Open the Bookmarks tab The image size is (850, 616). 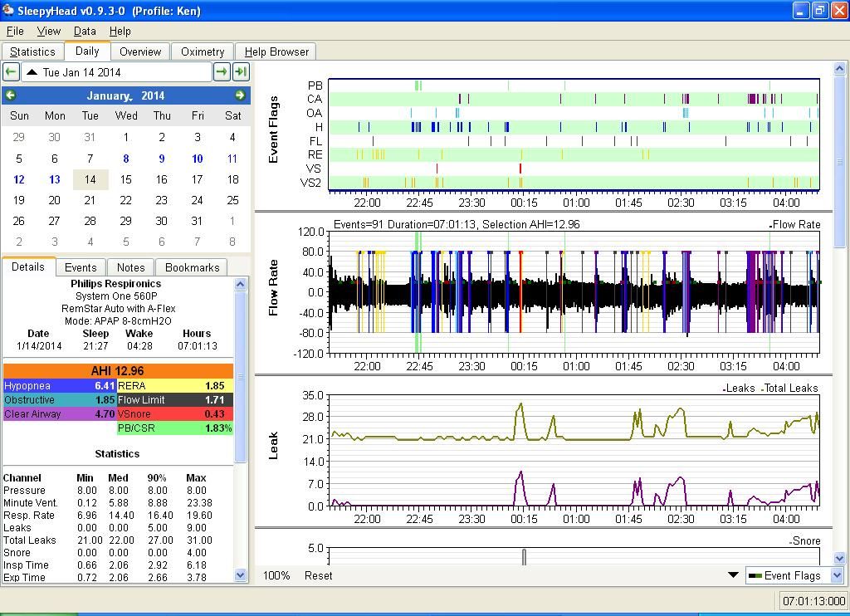[192, 267]
